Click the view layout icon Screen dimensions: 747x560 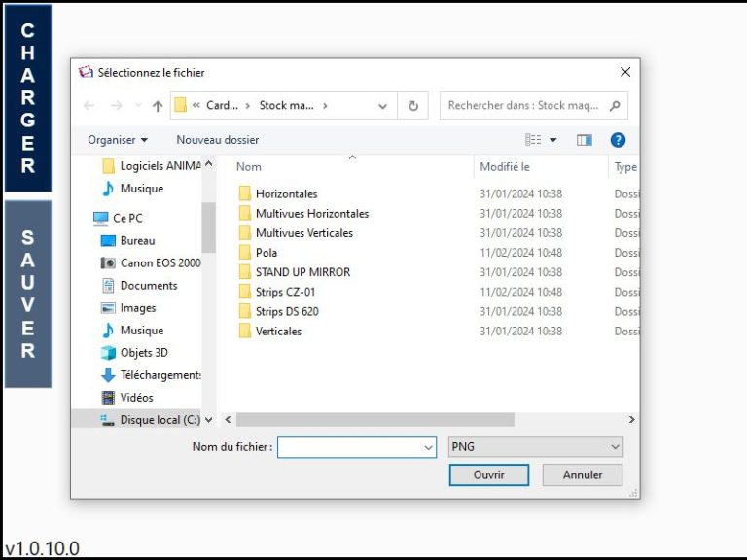[534, 140]
